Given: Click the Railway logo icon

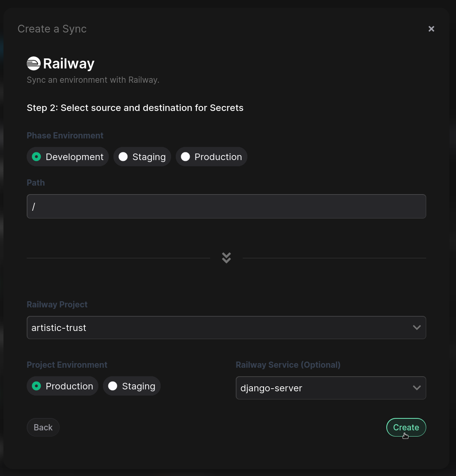Looking at the screenshot, I should pos(33,63).
